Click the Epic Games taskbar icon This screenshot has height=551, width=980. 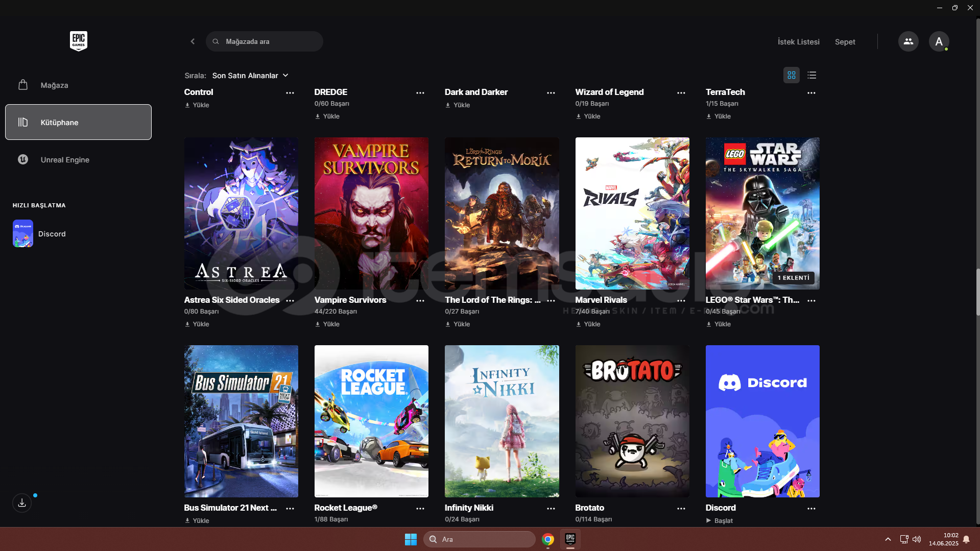pyautogui.click(x=570, y=539)
